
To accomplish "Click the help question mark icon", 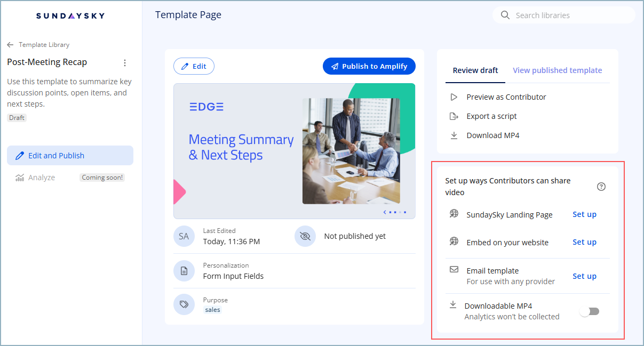I will (x=601, y=187).
